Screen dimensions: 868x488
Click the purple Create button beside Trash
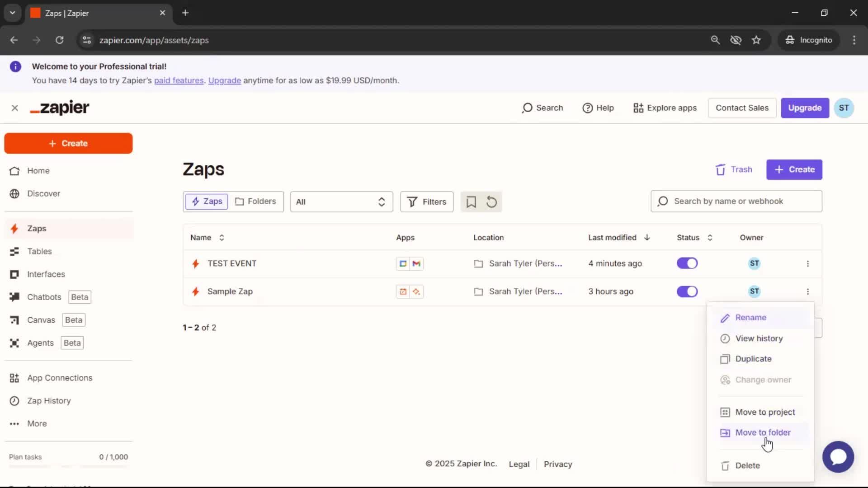tap(794, 169)
